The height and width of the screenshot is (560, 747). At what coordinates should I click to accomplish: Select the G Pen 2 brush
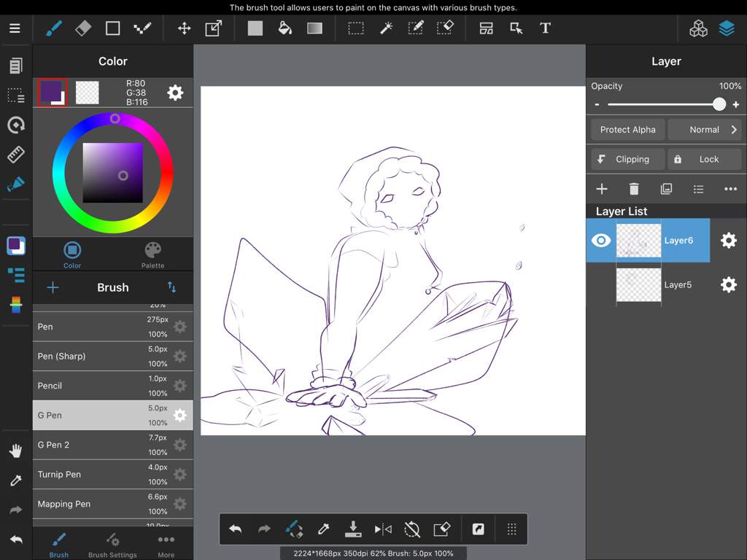(113, 445)
